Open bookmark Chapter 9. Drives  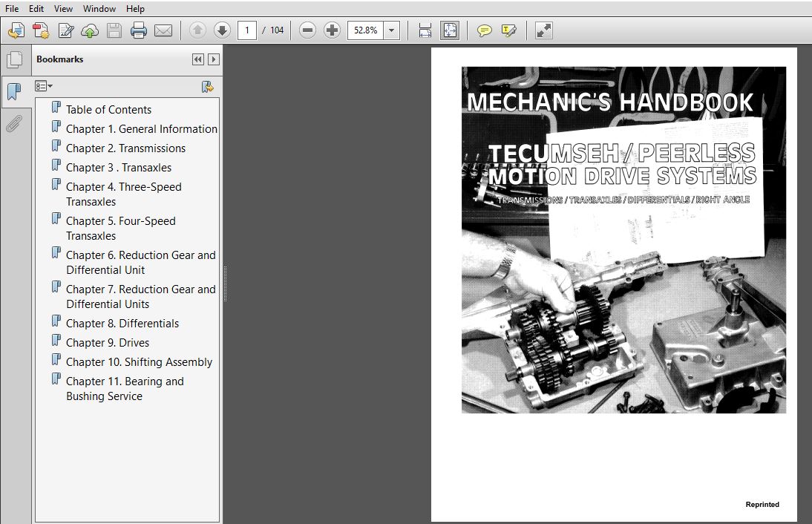107,343
